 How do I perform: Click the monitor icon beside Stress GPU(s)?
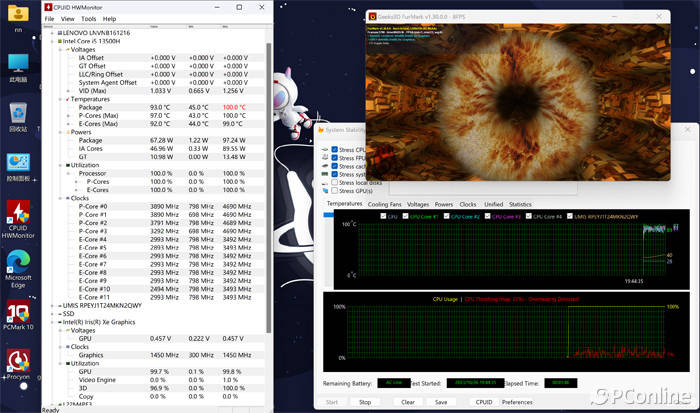click(325, 191)
